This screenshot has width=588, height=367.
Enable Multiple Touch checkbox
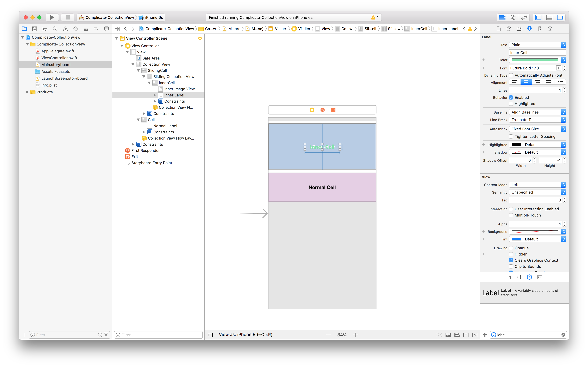coord(511,215)
